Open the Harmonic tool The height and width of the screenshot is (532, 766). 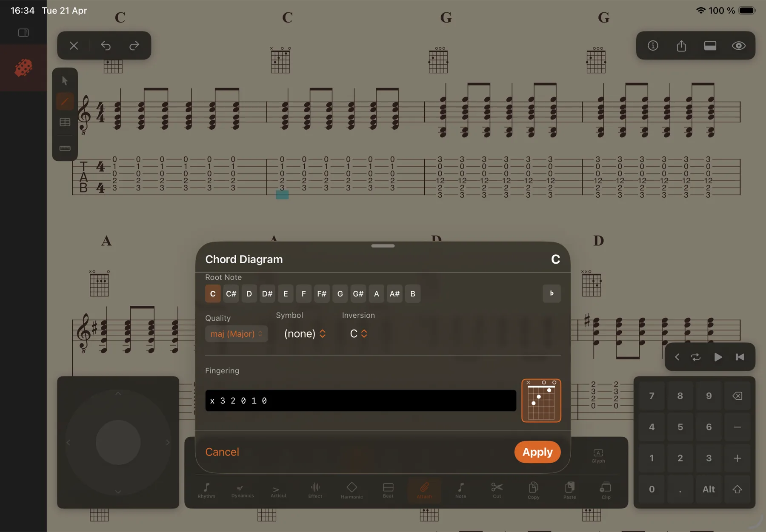(x=352, y=490)
